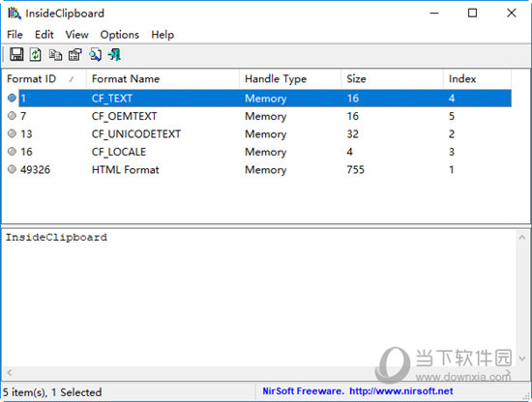Screen dimensions: 532x402
Task: Click the Format ID value 13
Action: coord(26,134)
